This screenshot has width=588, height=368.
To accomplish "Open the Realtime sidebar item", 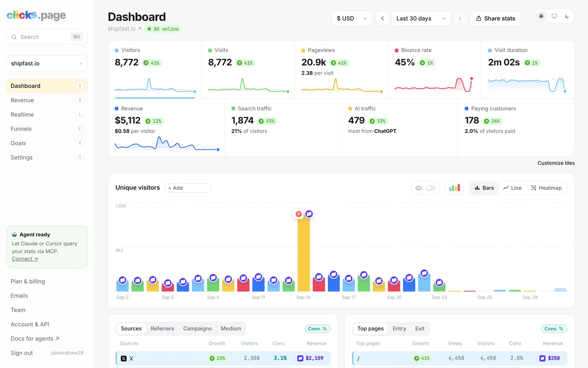I will [x=47, y=114].
